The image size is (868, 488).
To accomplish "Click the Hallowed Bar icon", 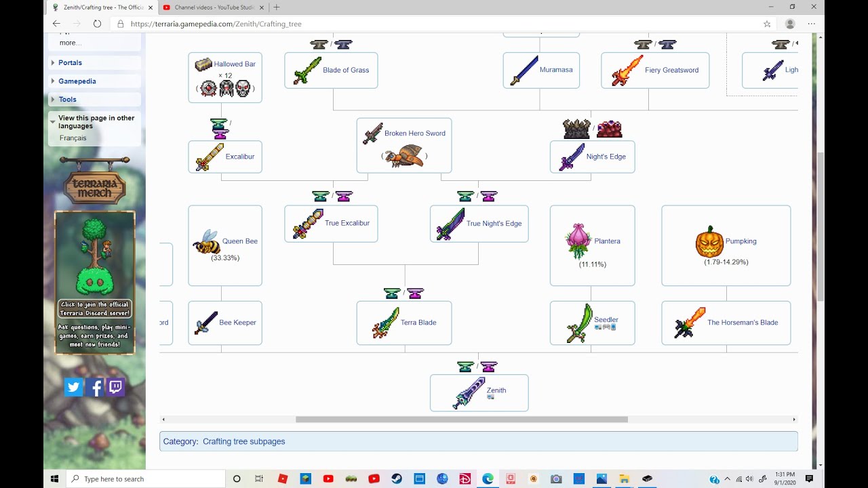I will point(203,64).
